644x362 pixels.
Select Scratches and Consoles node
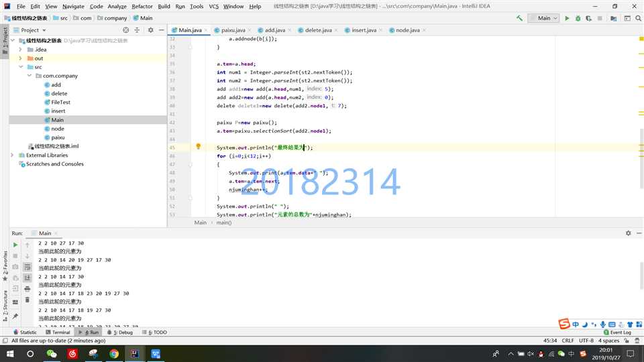coord(54,164)
